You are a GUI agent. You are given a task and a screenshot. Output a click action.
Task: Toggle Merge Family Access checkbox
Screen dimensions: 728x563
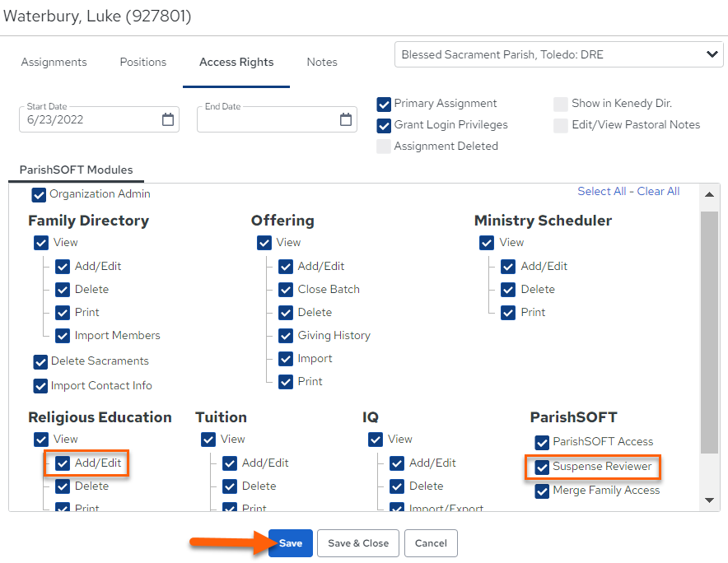pyautogui.click(x=542, y=491)
